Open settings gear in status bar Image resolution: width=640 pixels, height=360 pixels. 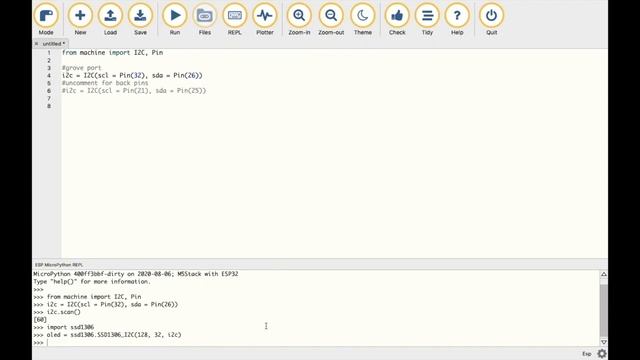(x=602, y=353)
